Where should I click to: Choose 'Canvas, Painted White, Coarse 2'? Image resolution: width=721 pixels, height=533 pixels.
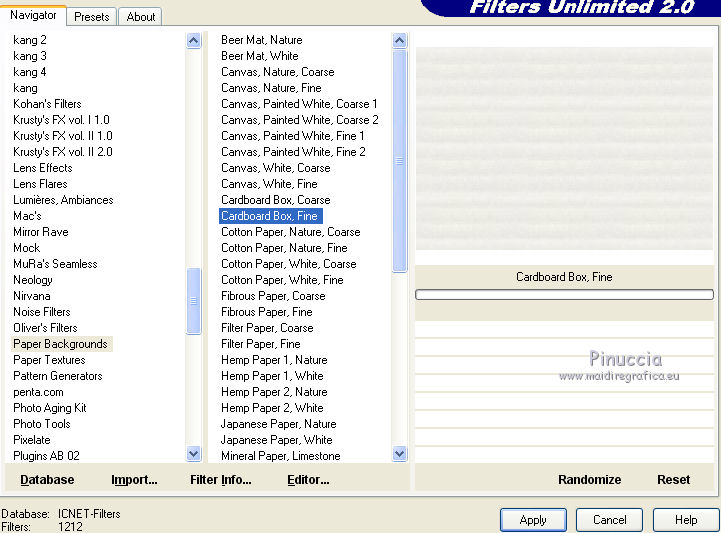pyautogui.click(x=299, y=120)
